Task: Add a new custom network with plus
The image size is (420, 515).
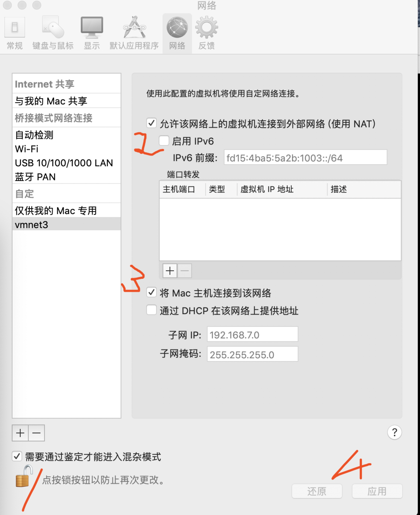Action: [20, 433]
